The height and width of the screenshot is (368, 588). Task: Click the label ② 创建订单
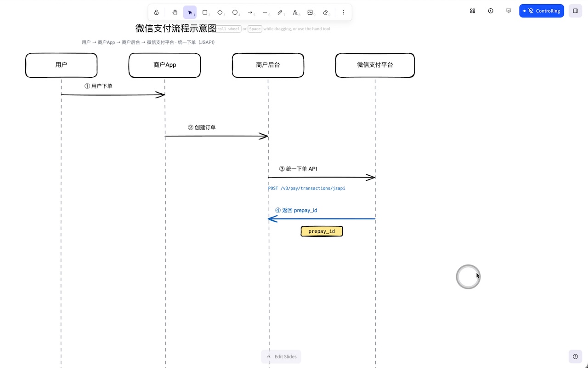tap(202, 127)
